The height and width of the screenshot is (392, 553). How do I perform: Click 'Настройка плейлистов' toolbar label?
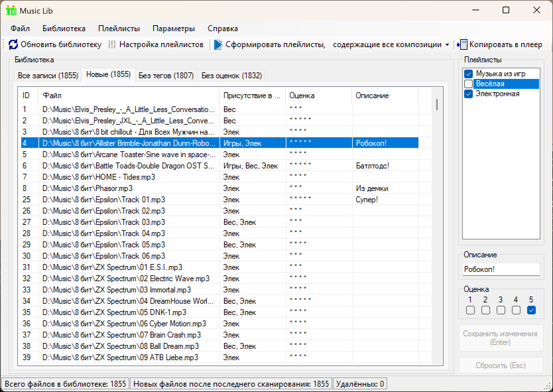(161, 44)
